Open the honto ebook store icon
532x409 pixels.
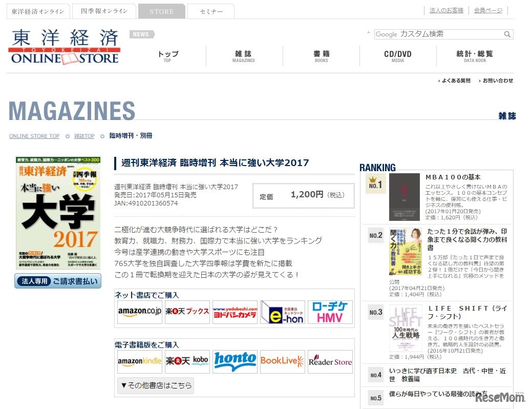pos(235,361)
